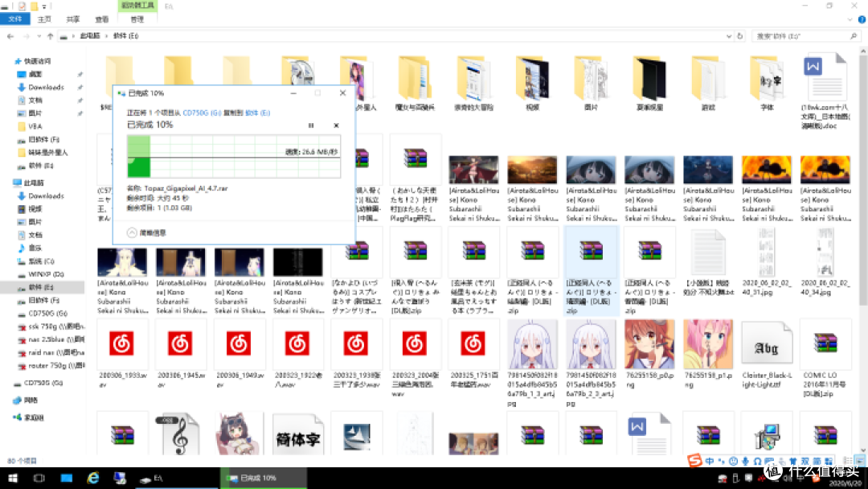The width and height of the screenshot is (868, 489).
Task: Select the 视频 folder icon
Action: (533, 79)
